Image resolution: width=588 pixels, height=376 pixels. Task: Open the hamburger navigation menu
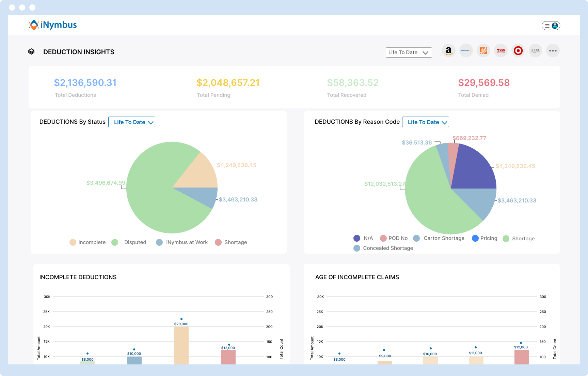547,25
